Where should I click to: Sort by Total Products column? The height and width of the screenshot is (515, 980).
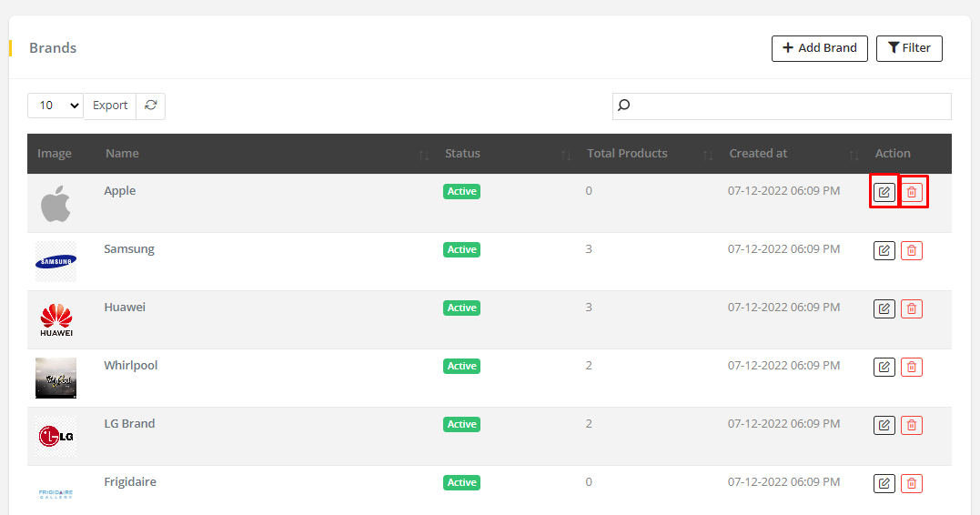pos(627,154)
